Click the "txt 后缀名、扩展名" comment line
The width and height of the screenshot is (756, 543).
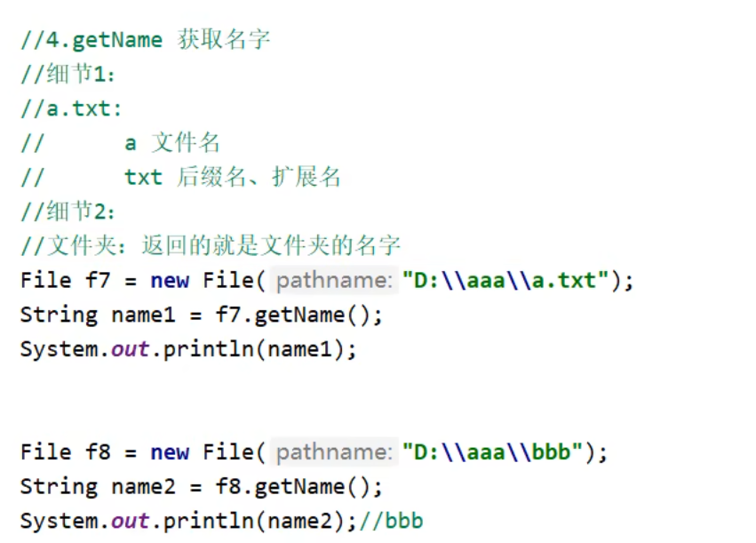(x=232, y=177)
